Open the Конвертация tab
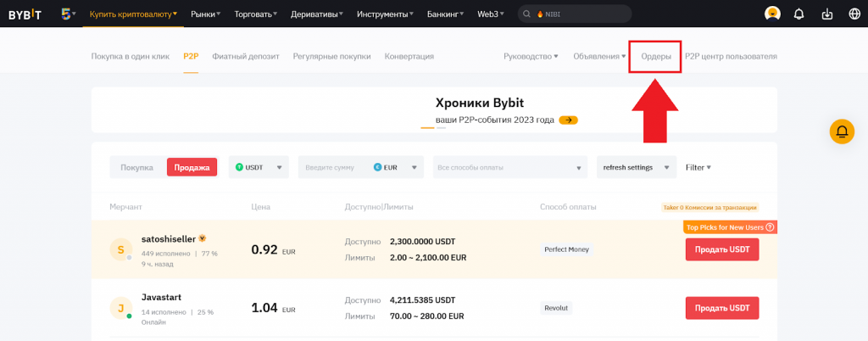868x341 pixels. pyautogui.click(x=409, y=57)
